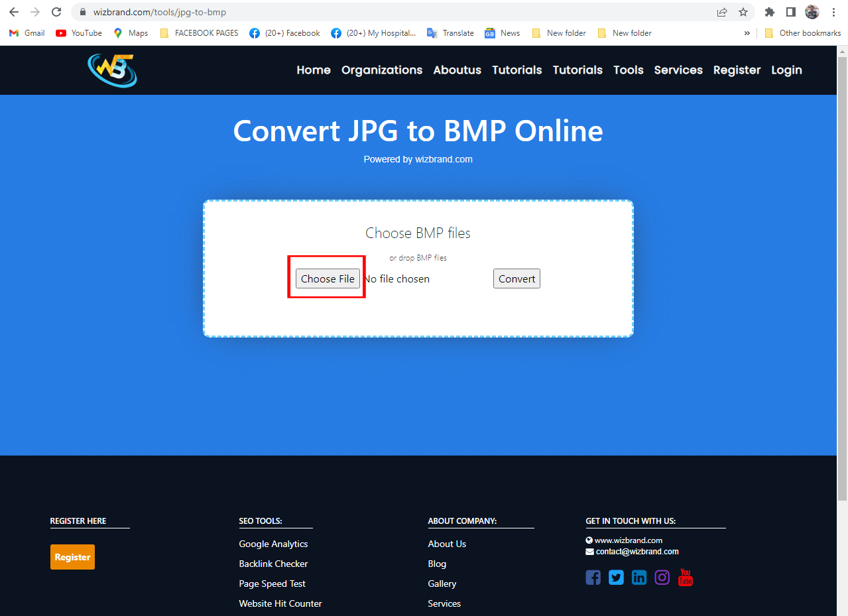Click the Choose File button
Viewport: 848px width, 616px height.
coord(327,278)
